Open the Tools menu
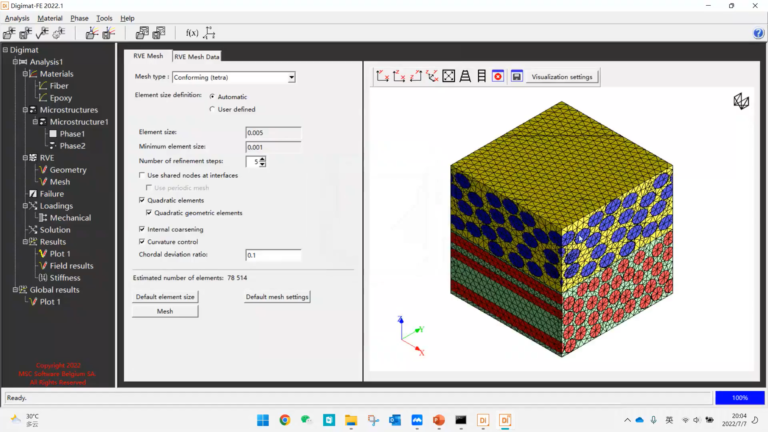The image size is (768, 432). pyautogui.click(x=104, y=18)
